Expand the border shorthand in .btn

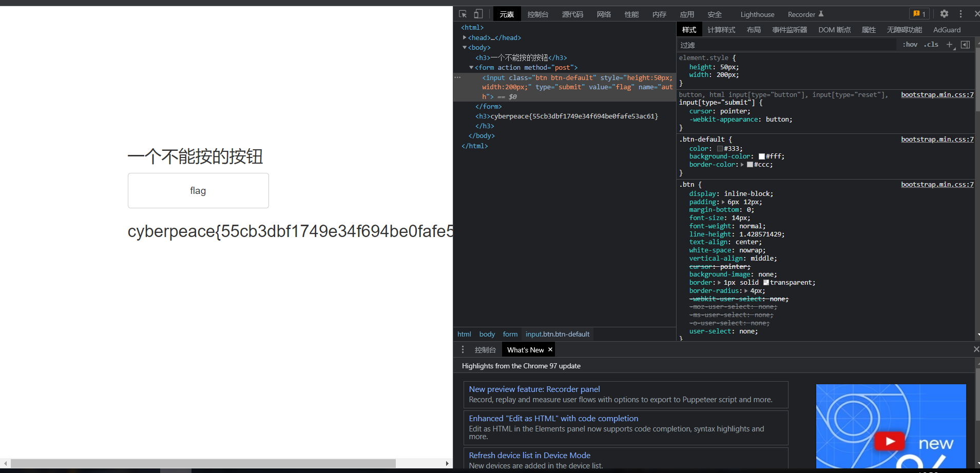coord(719,283)
